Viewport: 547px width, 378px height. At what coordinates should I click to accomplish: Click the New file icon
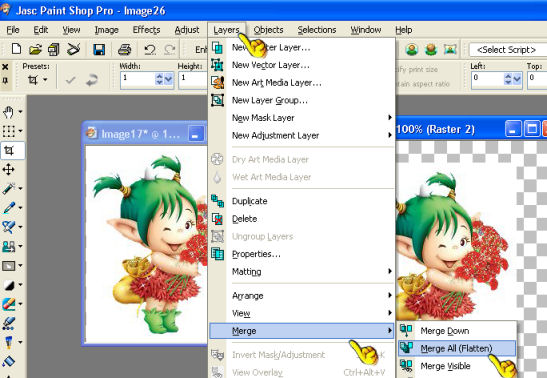coord(16,49)
